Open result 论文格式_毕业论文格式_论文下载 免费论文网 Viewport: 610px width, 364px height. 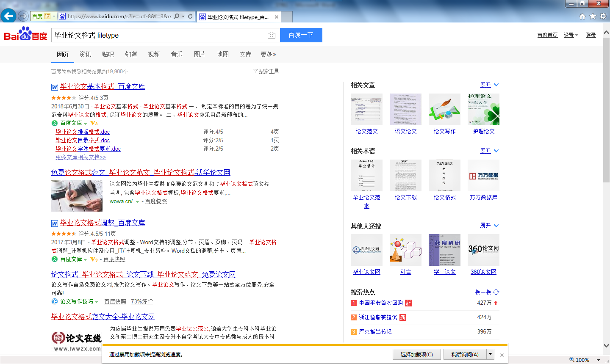tap(143, 274)
